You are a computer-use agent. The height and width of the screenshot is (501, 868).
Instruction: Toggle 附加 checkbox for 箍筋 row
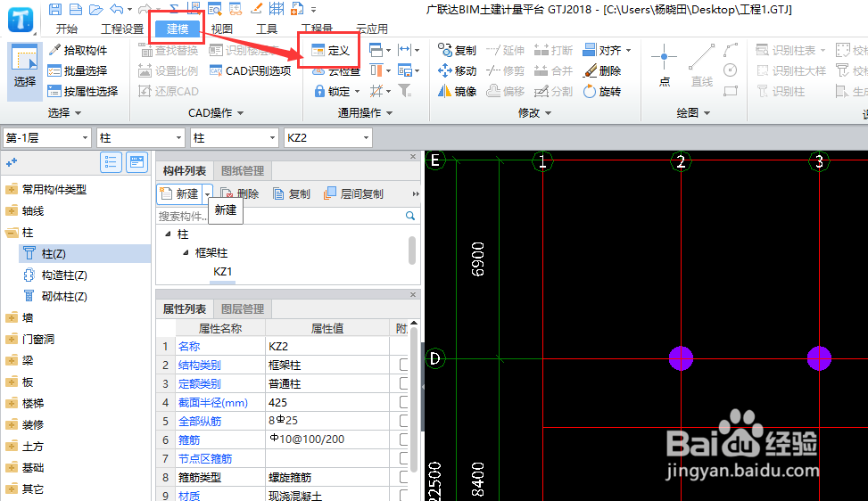(403, 439)
